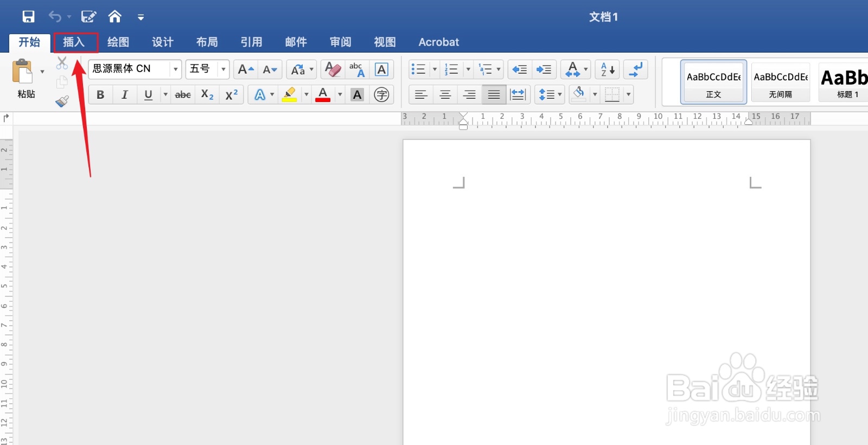Click the Shading paint bucket
This screenshot has width=868, height=445.
(x=579, y=94)
